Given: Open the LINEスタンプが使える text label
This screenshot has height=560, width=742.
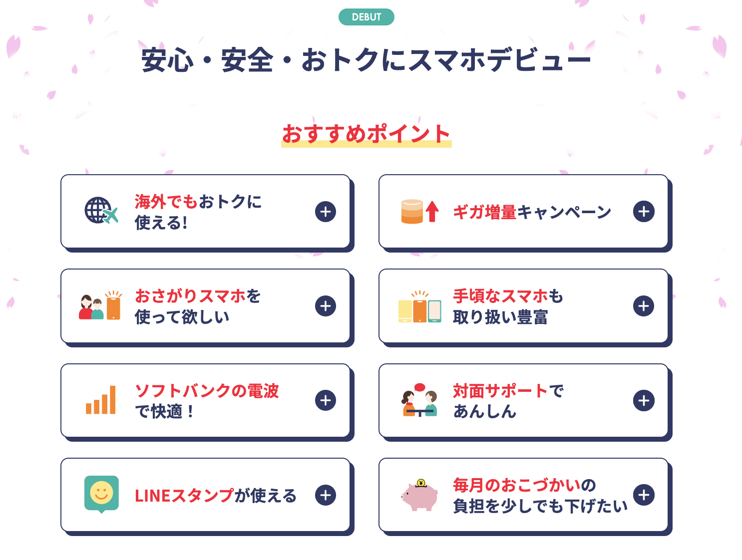Looking at the screenshot, I should 216,496.
